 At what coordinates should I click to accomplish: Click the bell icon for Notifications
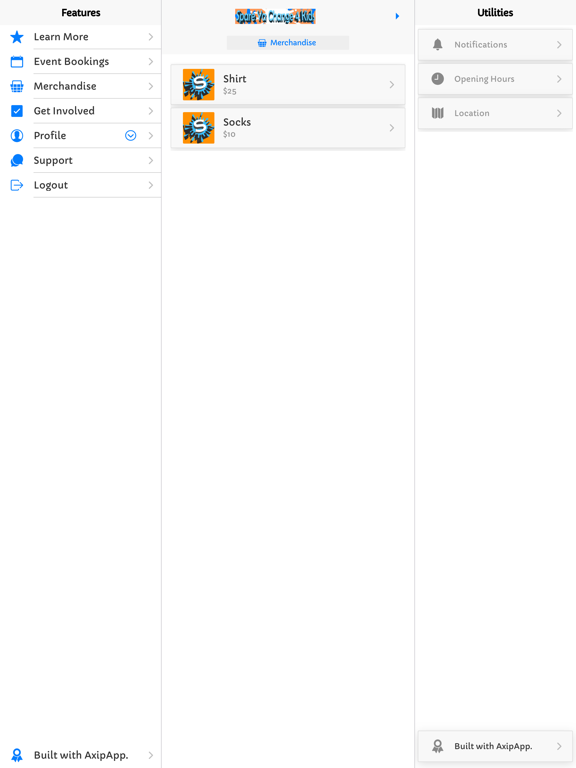(437, 45)
